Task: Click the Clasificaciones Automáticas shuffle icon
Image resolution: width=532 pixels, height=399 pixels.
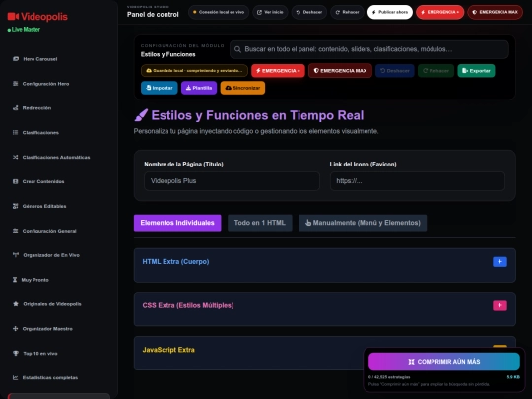Action: (15, 157)
